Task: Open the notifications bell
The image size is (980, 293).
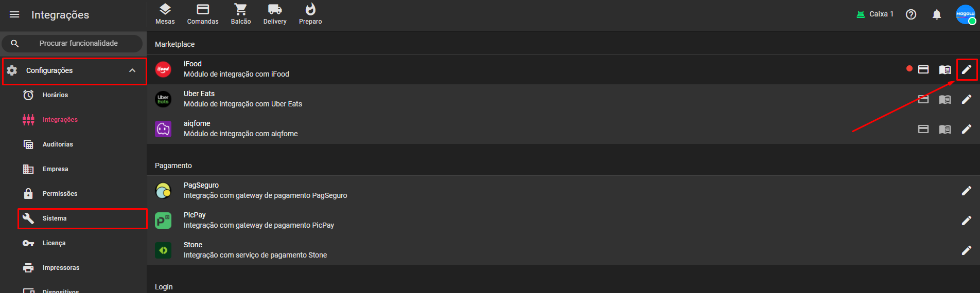Action: coord(937,14)
